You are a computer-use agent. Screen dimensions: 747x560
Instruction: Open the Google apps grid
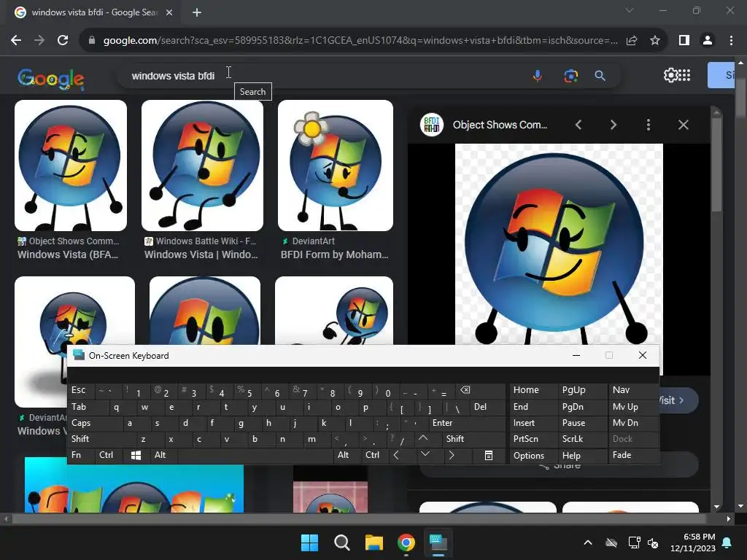[684, 75]
